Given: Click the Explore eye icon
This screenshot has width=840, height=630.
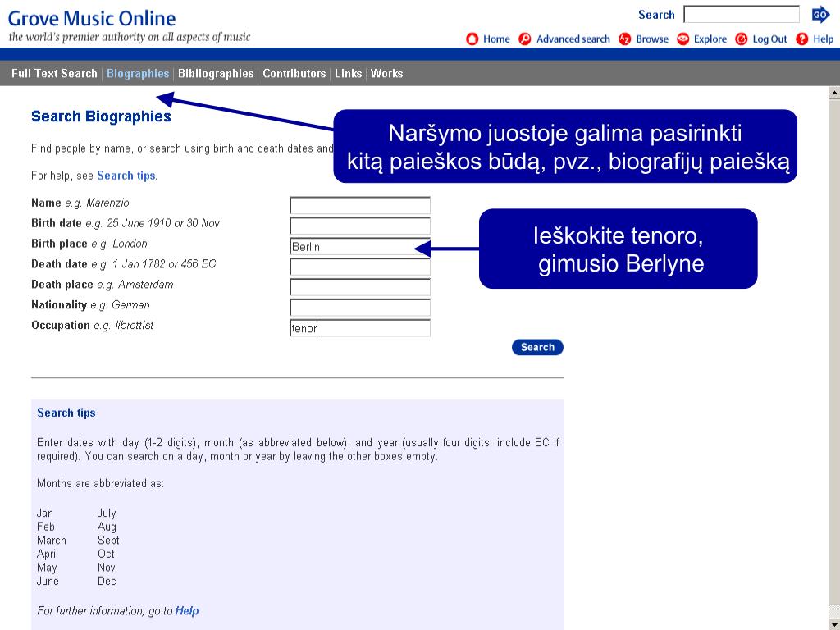Looking at the screenshot, I should click(x=682, y=39).
